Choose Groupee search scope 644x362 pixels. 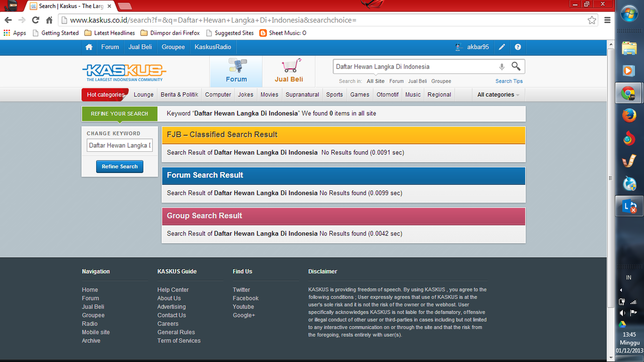click(441, 81)
